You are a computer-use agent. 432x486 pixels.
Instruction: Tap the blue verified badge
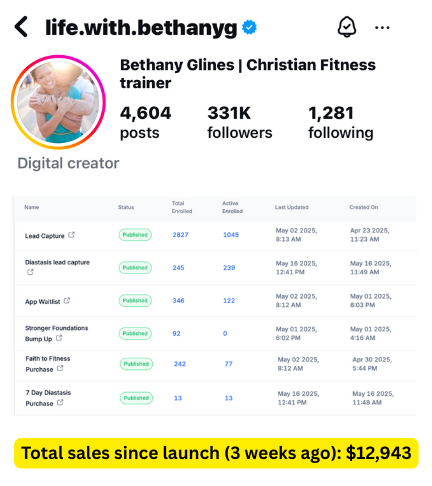coord(249,27)
